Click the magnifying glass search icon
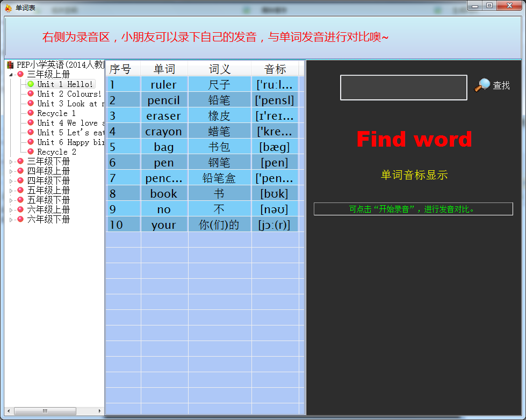The width and height of the screenshot is (526, 420). (x=482, y=85)
